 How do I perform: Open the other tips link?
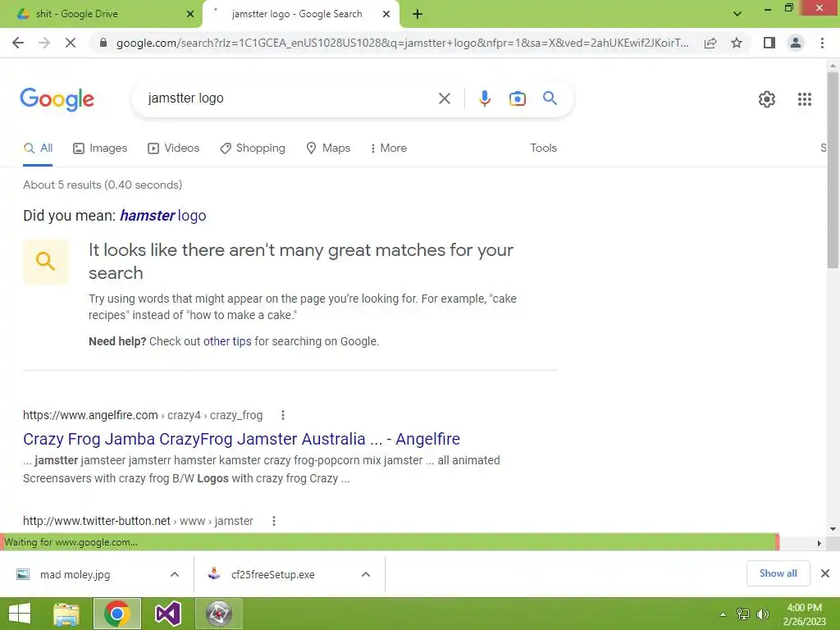(227, 341)
